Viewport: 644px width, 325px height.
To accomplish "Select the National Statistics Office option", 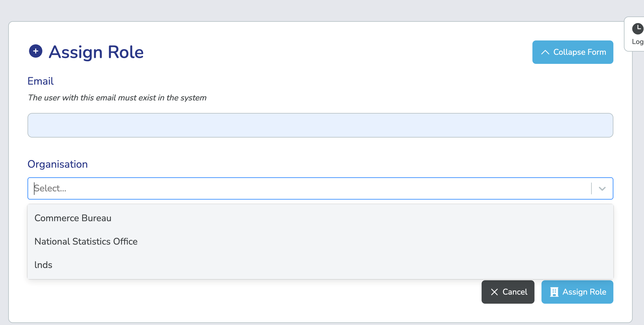I will [x=86, y=242].
